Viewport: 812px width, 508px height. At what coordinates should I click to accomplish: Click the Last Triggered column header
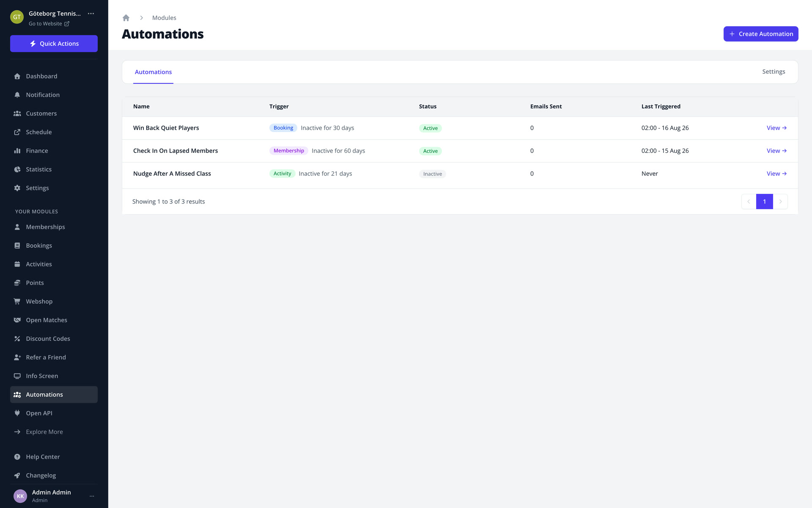[x=661, y=106]
